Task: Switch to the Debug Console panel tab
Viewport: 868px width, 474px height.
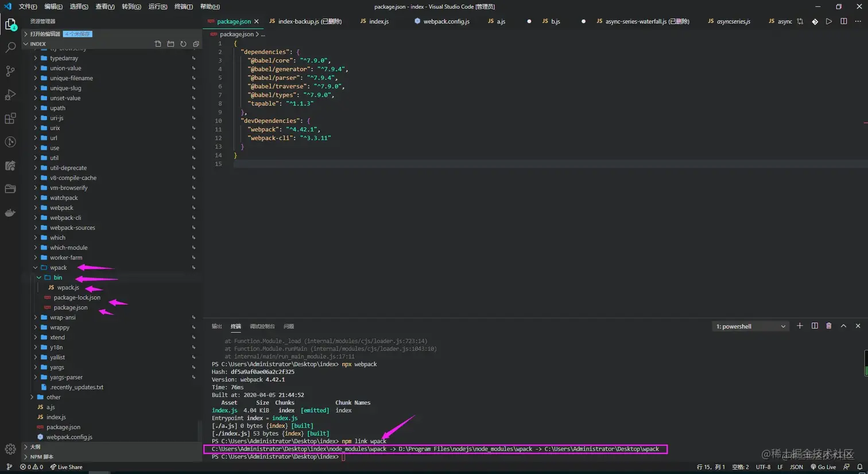Action: coord(262,326)
